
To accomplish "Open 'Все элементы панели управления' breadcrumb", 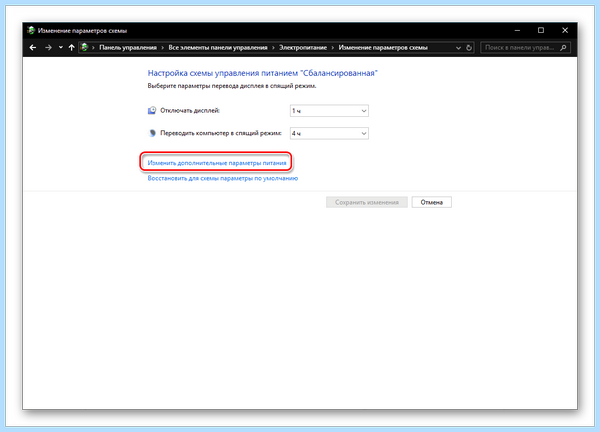I will tap(218, 47).
